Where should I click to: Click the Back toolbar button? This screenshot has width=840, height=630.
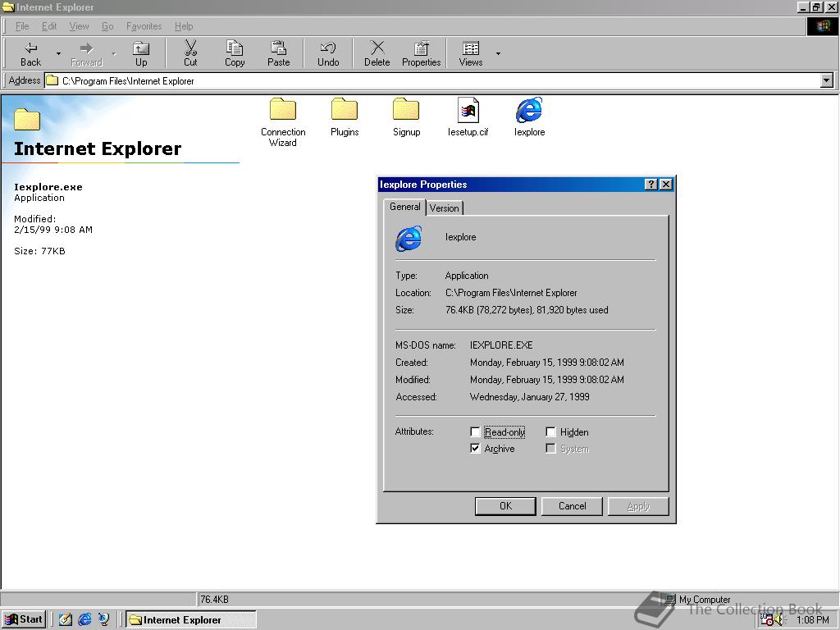pyautogui.click(x=30, y=53)
